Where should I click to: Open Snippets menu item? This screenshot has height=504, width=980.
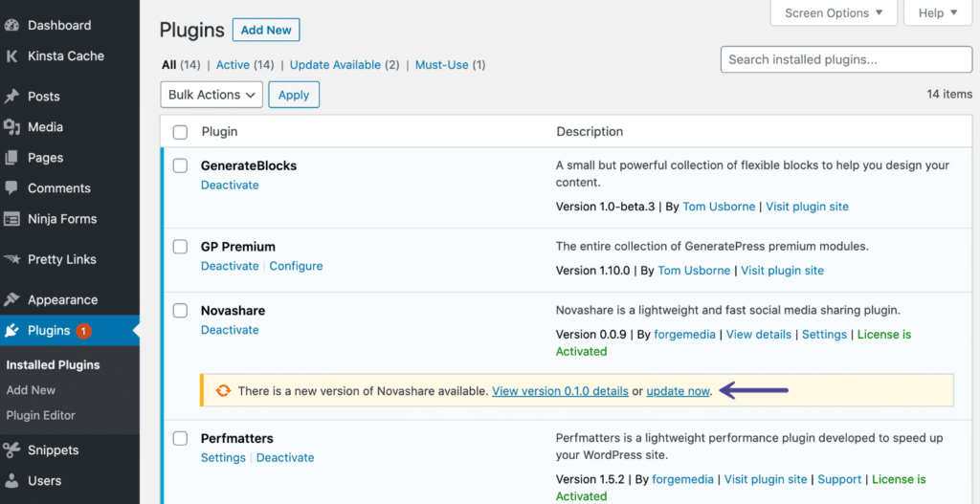[x=54, y=450]
